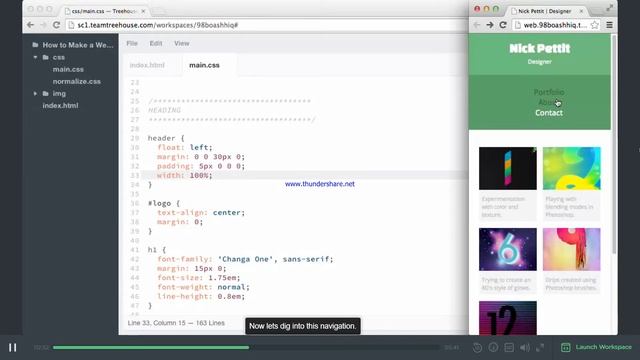
Task: Switch to the main.css editor tab
Action: point(204,65)
